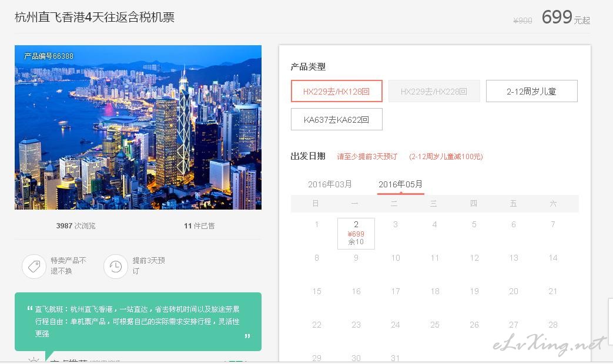Click the green 直飞航班 description box

point(138,321)
